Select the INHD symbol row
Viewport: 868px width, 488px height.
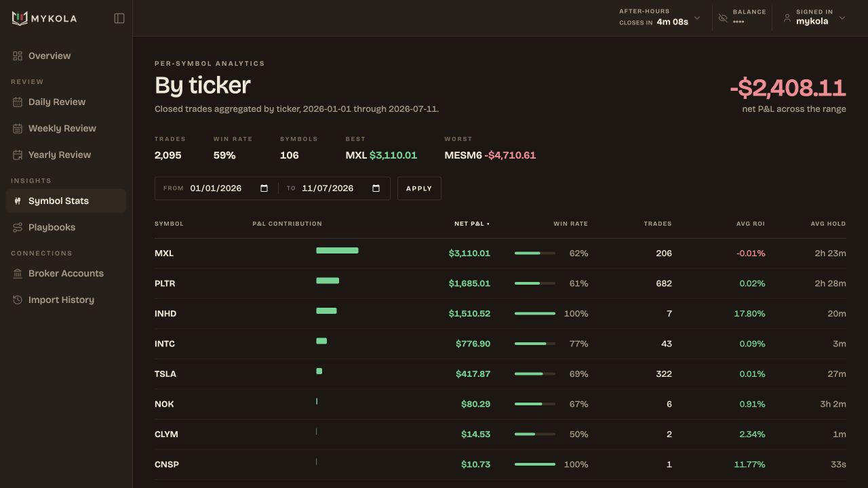[500, 314]
